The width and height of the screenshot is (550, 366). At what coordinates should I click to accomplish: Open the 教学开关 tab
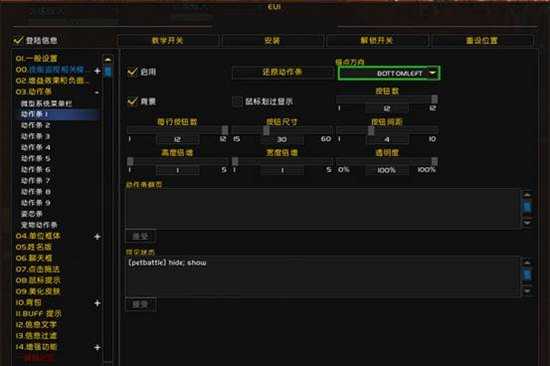click(167, 41)
